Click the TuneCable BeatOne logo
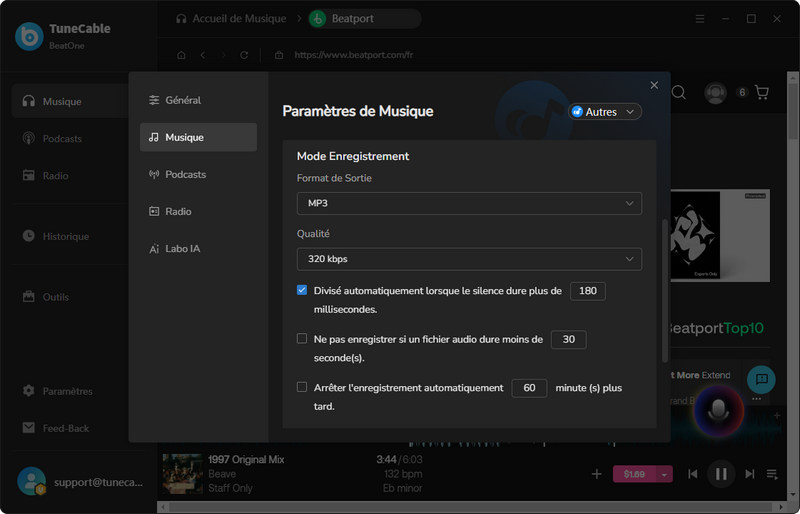 click(x=29, y=36)
